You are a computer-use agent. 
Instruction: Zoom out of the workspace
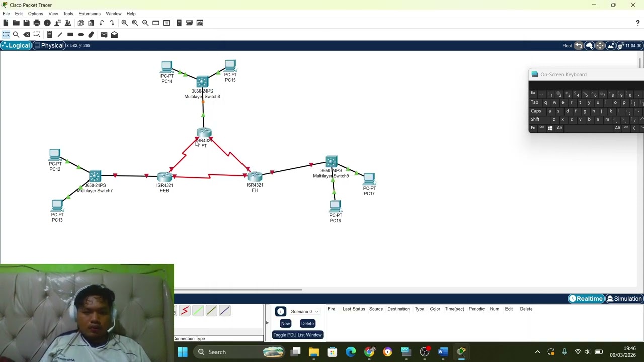(145, 23)
